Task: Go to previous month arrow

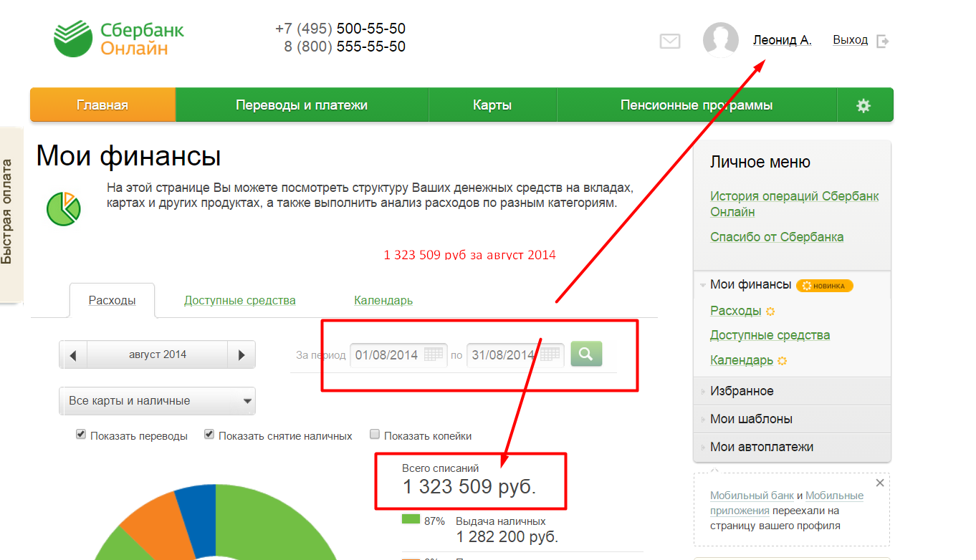Action: point(73,354)
